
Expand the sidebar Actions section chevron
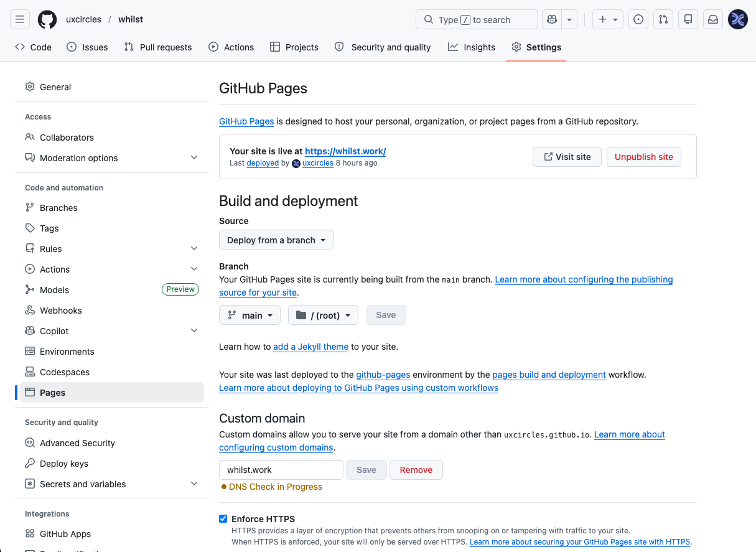194,269
